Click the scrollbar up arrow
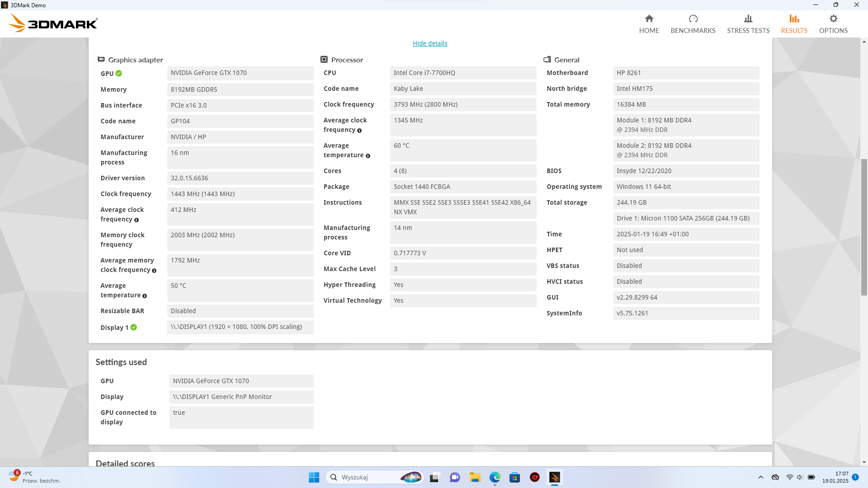The height and width of the screenshot is (488, 868). [x=864, y=42]
